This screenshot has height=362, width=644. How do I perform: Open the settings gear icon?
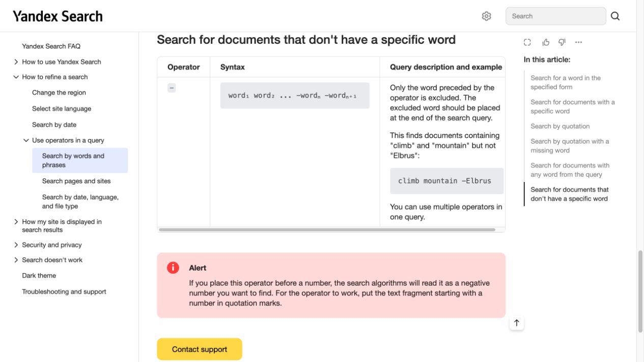tap(486, 16)
